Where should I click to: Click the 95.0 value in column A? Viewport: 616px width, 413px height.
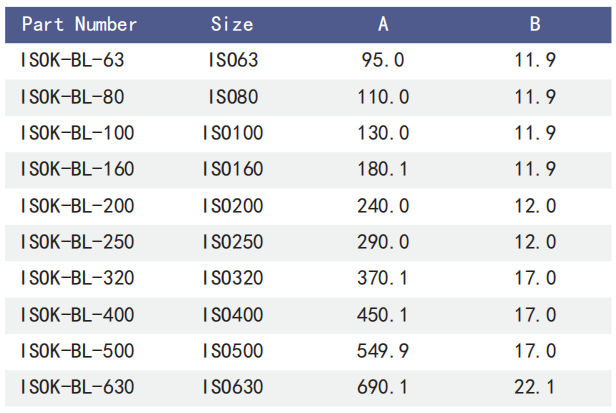pyautogui.click(x=383, y=60)
